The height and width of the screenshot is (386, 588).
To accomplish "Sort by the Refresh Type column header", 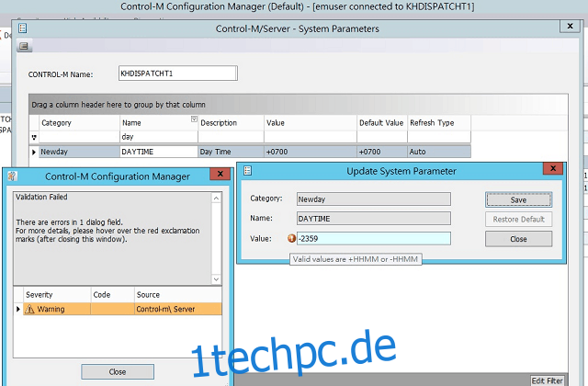I will (x=439, y=122).
